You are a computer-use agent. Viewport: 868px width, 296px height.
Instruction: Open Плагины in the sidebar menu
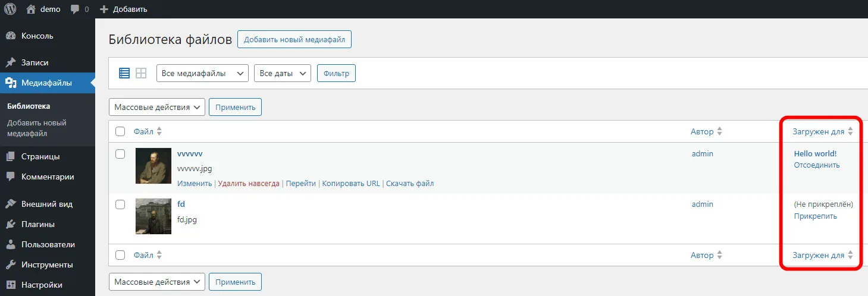tap(38, 224)
